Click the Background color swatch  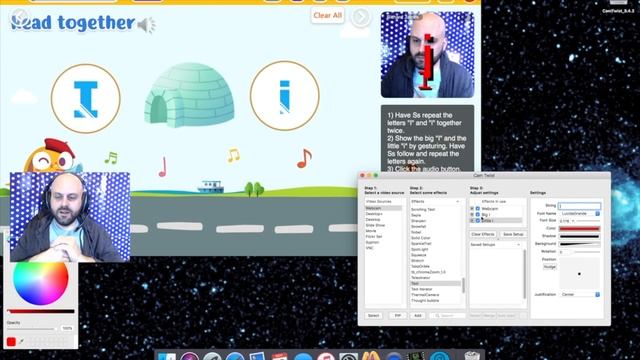coord(580,244)
